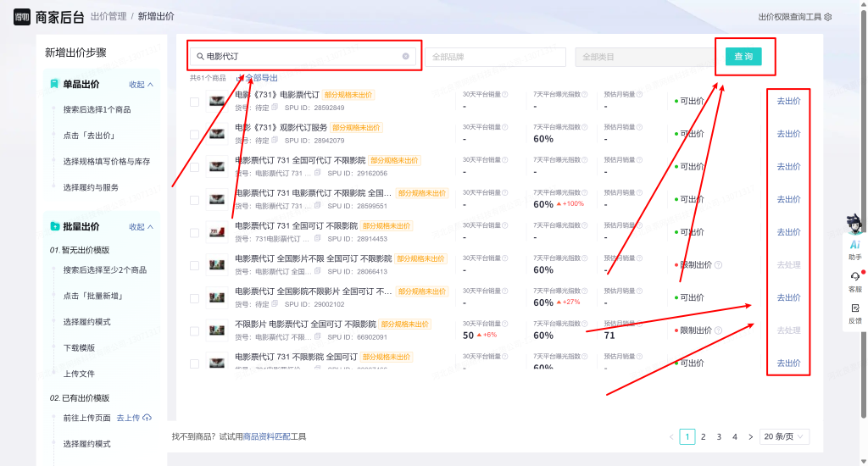Open 7天平台曝光指数 help icon in first row
Image resolution: width=868 pixels, height=466 pixels.
[x=585, y=95]
